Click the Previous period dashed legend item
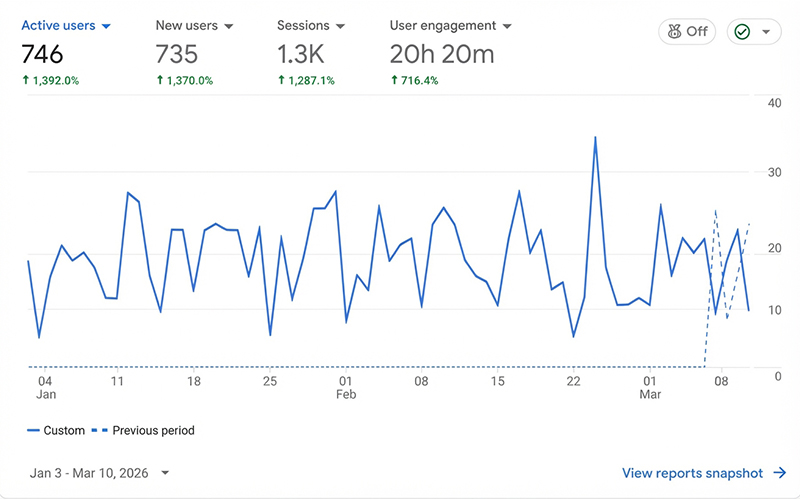This screenshot has width=800, height=500. point(143,431)
